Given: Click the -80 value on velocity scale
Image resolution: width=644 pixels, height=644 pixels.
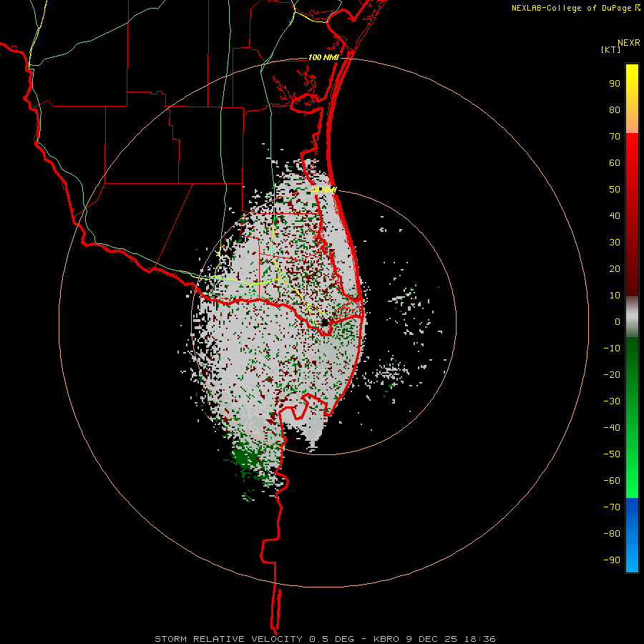Looking at the screenshot, I should coord(612,534).
